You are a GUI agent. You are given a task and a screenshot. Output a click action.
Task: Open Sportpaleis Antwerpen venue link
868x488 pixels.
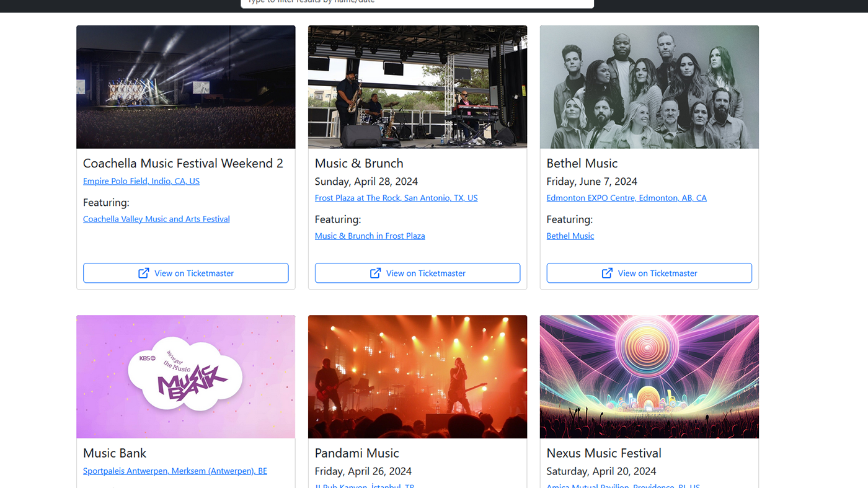point(175,471)
